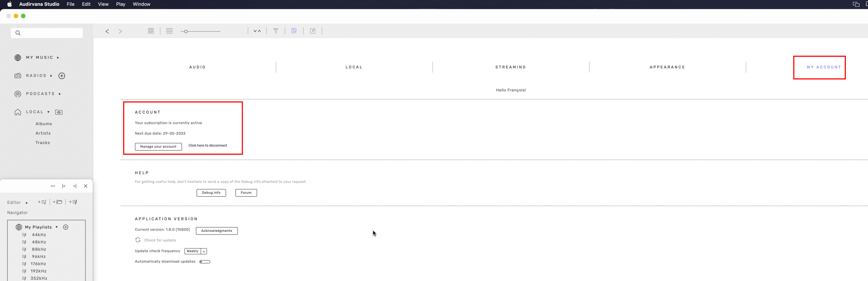Click the add new playlist icon

42,202
